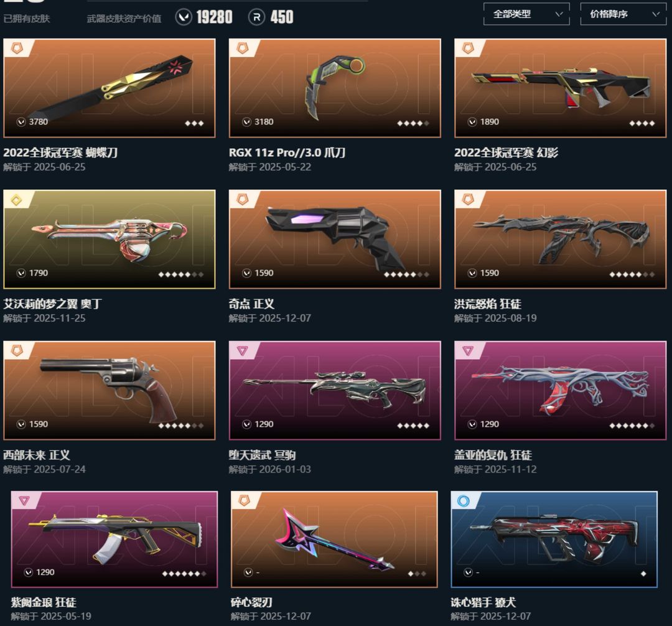
Task: Click the 武器皮肤资产价值 label
Action: point(124,19)
